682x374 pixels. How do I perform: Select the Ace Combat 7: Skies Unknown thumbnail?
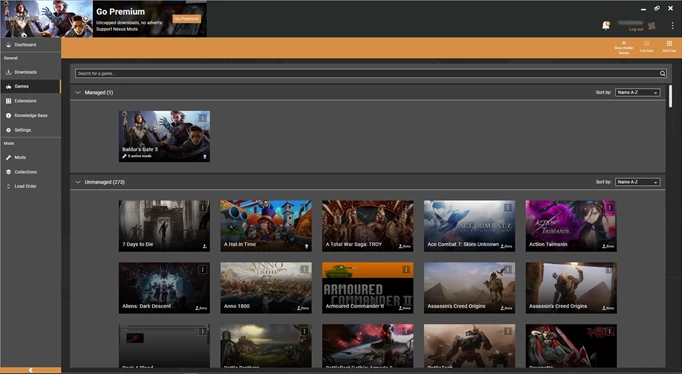(470, 226)
